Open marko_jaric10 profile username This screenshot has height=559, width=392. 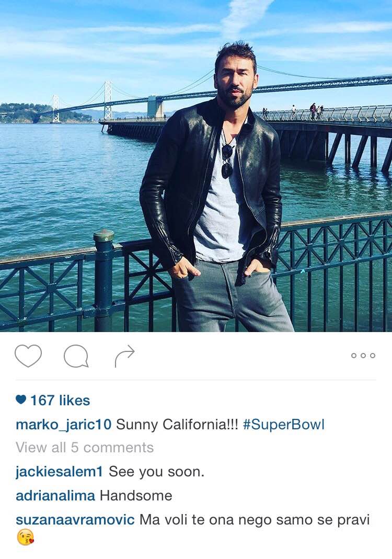point(63,425)
